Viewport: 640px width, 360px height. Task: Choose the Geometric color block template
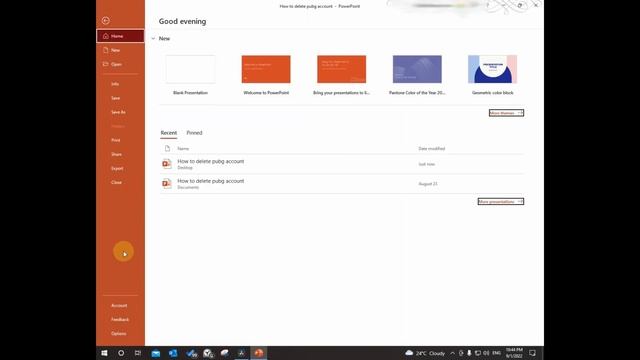(493, 69)
